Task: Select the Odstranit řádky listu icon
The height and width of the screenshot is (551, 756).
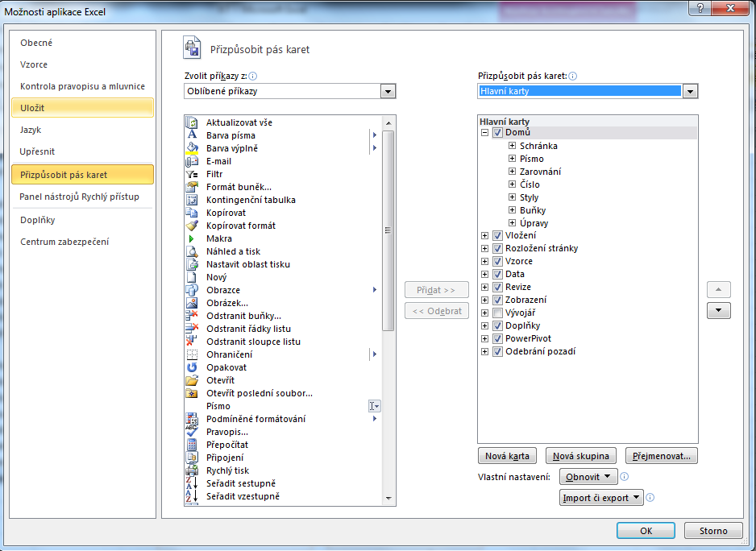Action: coord(192,329)
